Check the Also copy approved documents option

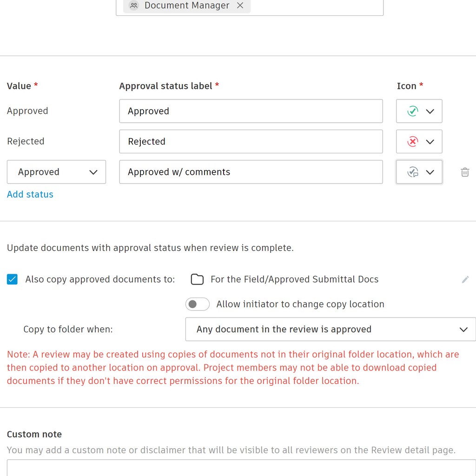tap(12, 279)
